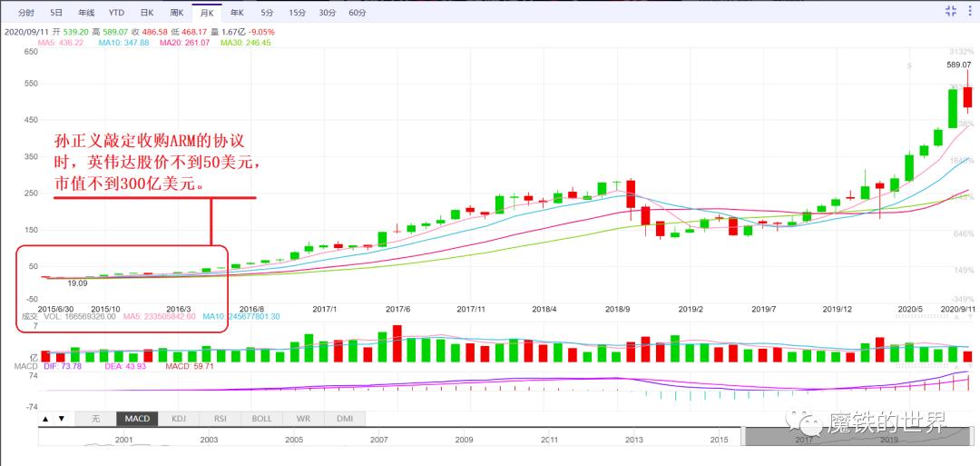This screenshot has height=466, width=980.
Task: Select the 周K weekly candlestick tab
Action: pyautogui.click(x=177, y=13)
